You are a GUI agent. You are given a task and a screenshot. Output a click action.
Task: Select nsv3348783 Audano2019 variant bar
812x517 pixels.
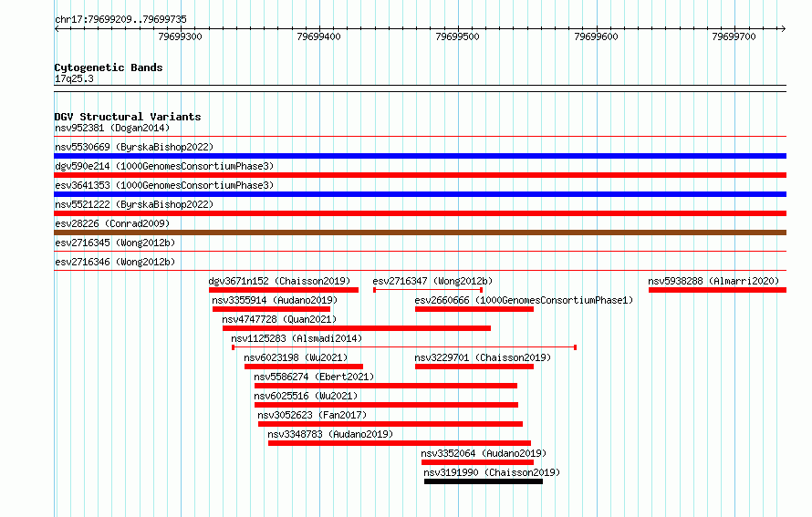[x=400, y=443]
